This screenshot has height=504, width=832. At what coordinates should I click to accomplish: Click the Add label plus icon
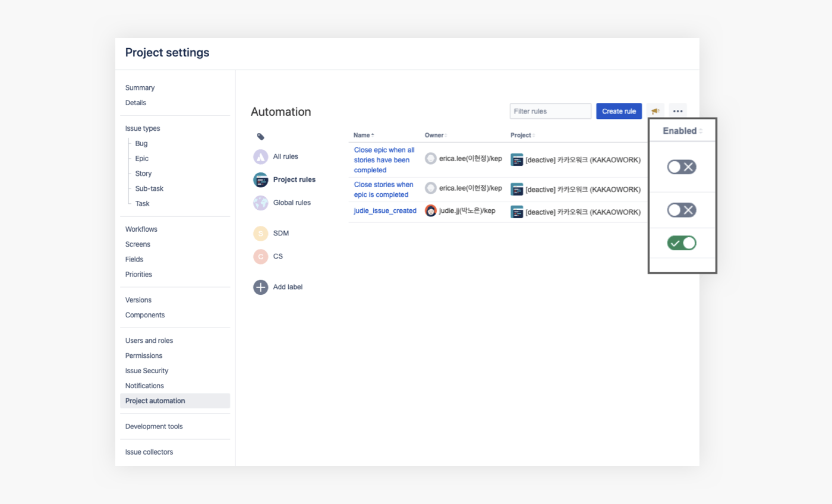coord(261,287)
